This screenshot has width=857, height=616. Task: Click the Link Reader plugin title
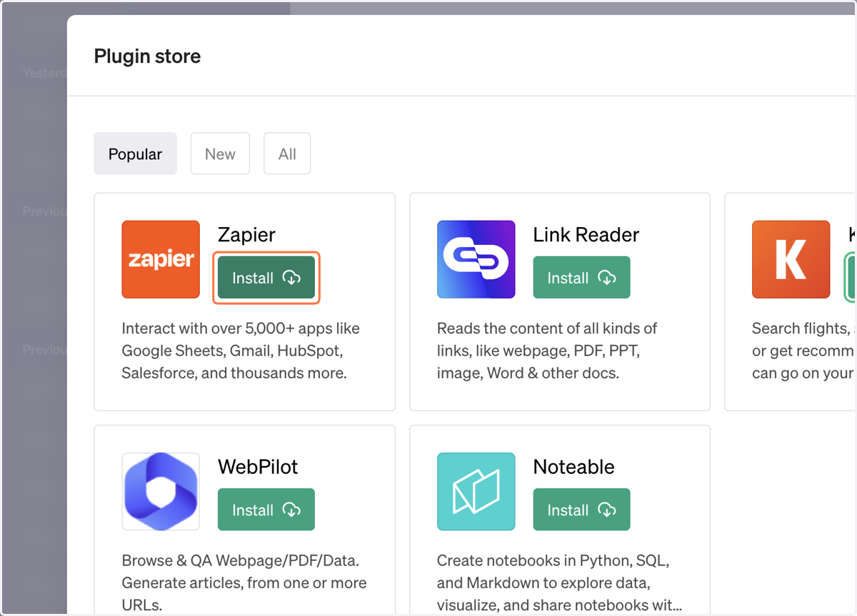click(586, 235)
